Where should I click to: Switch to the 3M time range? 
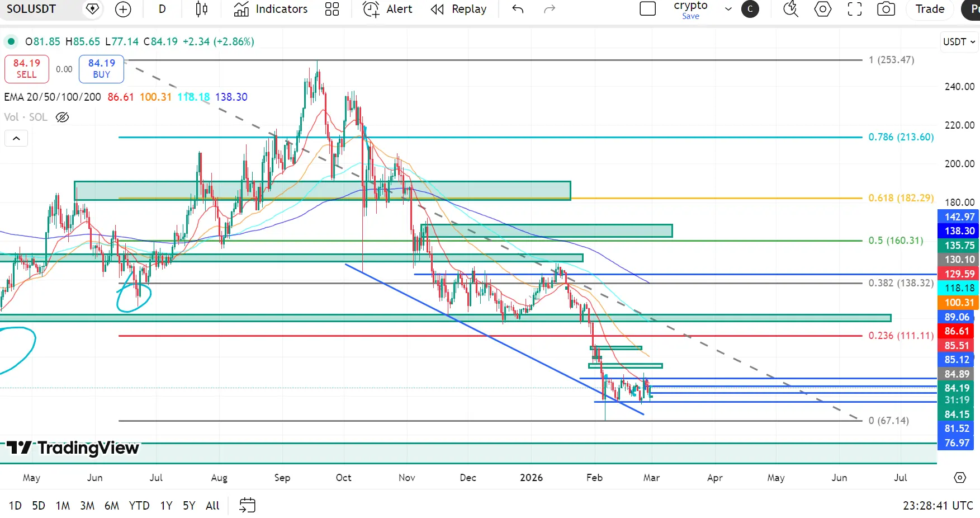pyautogui.click(x=87, y=506)
